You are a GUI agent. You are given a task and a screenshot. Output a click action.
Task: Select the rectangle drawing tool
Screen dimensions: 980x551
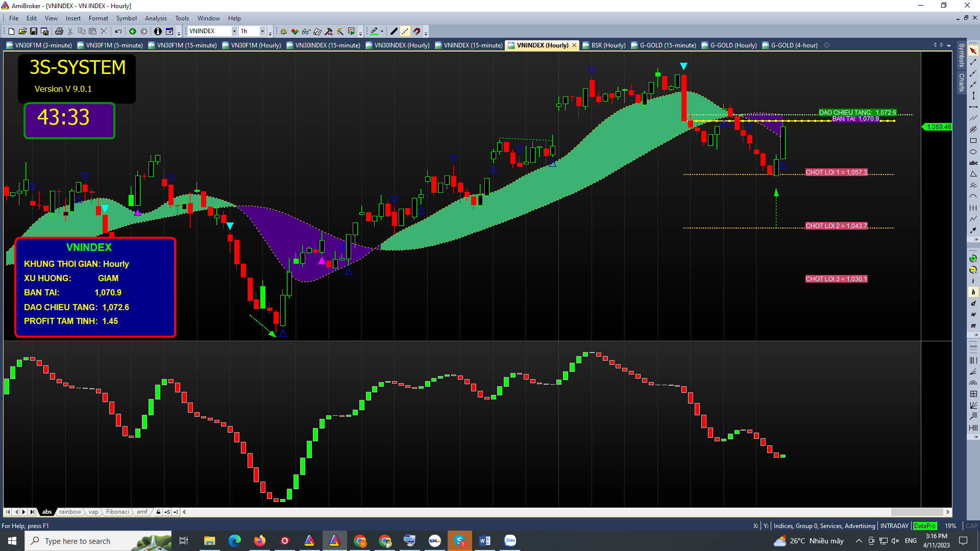click(x=973, y=141)
